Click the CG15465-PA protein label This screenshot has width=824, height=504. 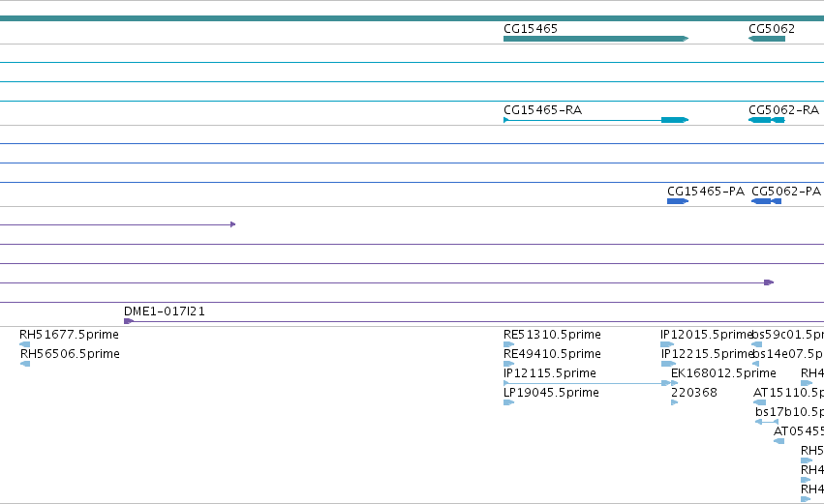pyautogui.click(x=706, y=192)
